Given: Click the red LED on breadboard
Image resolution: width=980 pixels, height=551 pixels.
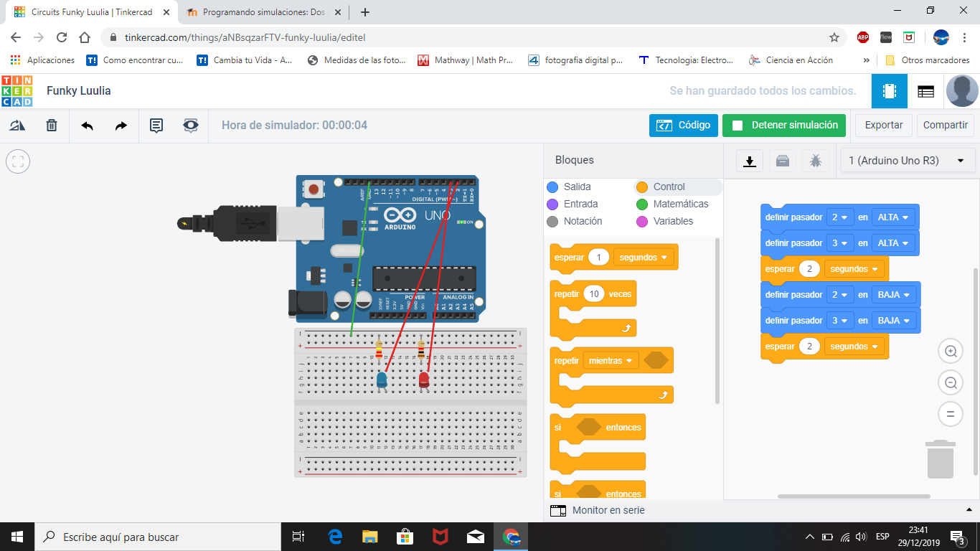Looking at the screenshot, I should pos(423,380).
